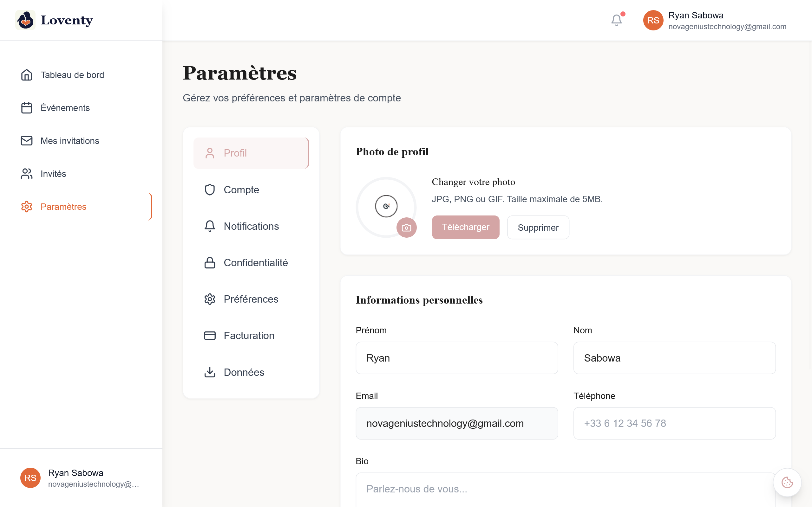
Task: Select the Données tab
Action: click(x=244, y=372)
